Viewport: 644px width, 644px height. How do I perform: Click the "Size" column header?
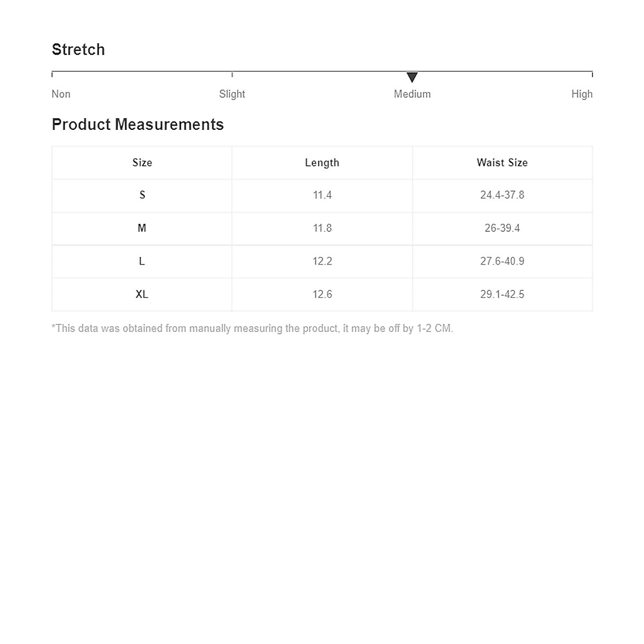pyautogui.click(x=142, y=163)
